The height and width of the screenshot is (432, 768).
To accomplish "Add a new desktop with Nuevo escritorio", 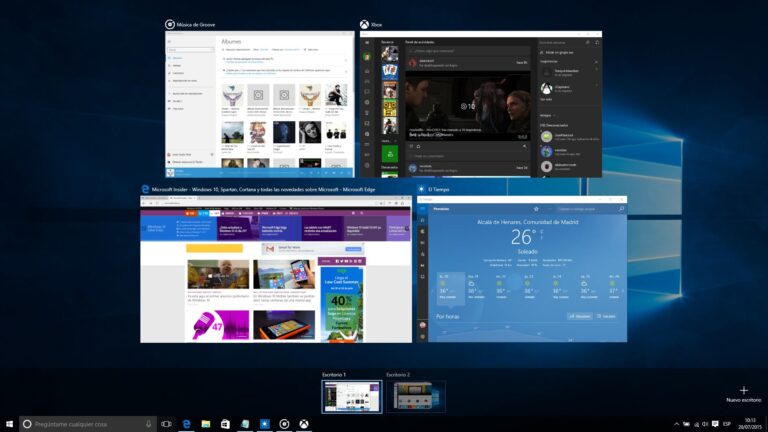I will [x=744, y=394].
